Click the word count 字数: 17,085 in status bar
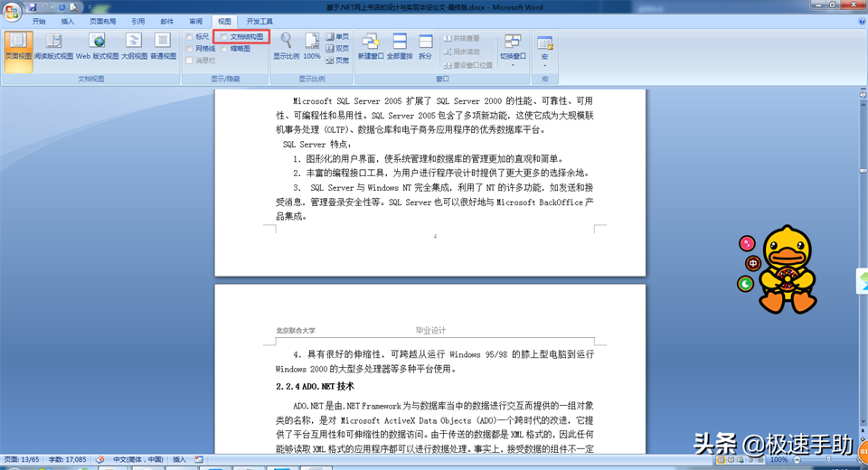The width and height of the screenshot is (868, 470). (67, 459)
